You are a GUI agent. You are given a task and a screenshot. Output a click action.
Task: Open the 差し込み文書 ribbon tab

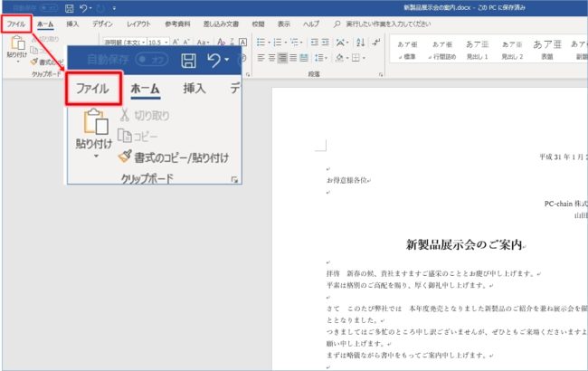click(221, 24)
